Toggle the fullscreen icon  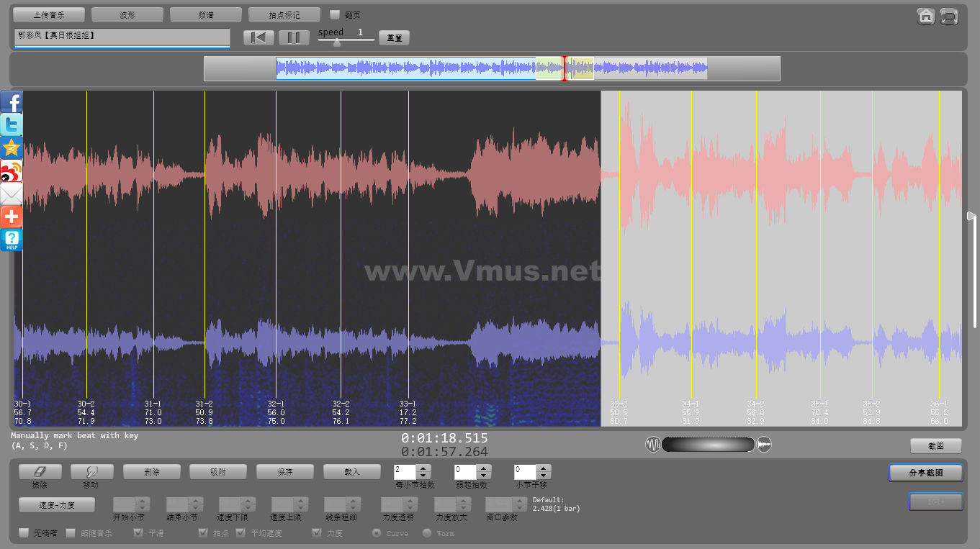[949, 16]
